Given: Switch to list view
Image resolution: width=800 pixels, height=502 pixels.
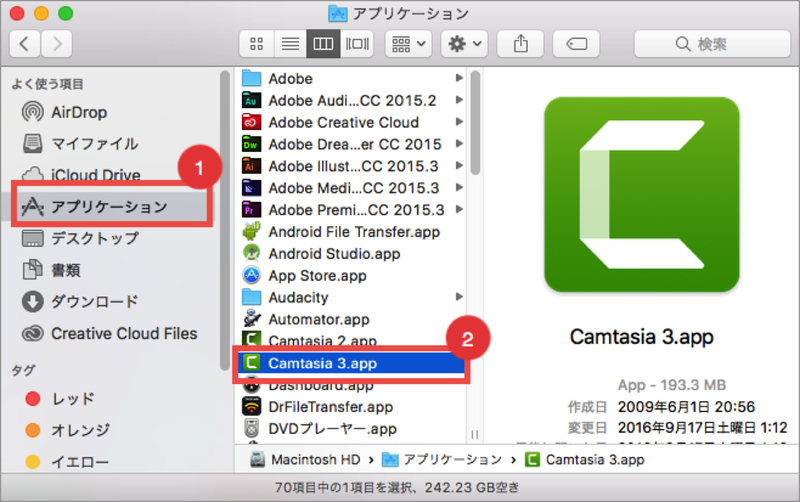Looking at the screenshot, I should (x=290, y=44).
